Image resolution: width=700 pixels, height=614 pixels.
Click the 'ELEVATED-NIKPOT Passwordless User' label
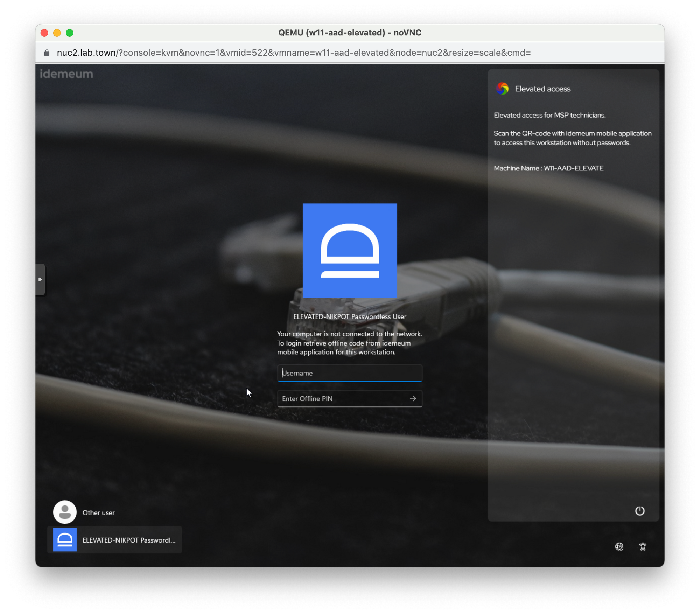click(350, 316)
